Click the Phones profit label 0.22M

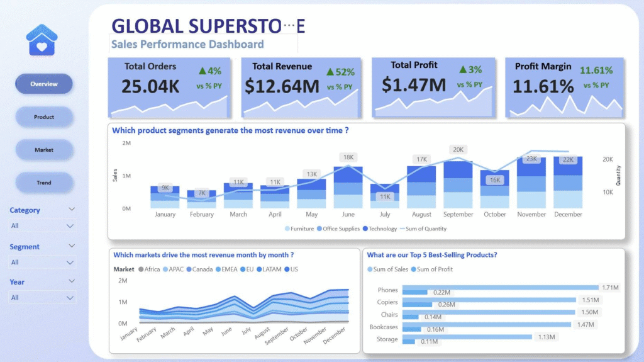pyautogui.click(x=441, y=293)
